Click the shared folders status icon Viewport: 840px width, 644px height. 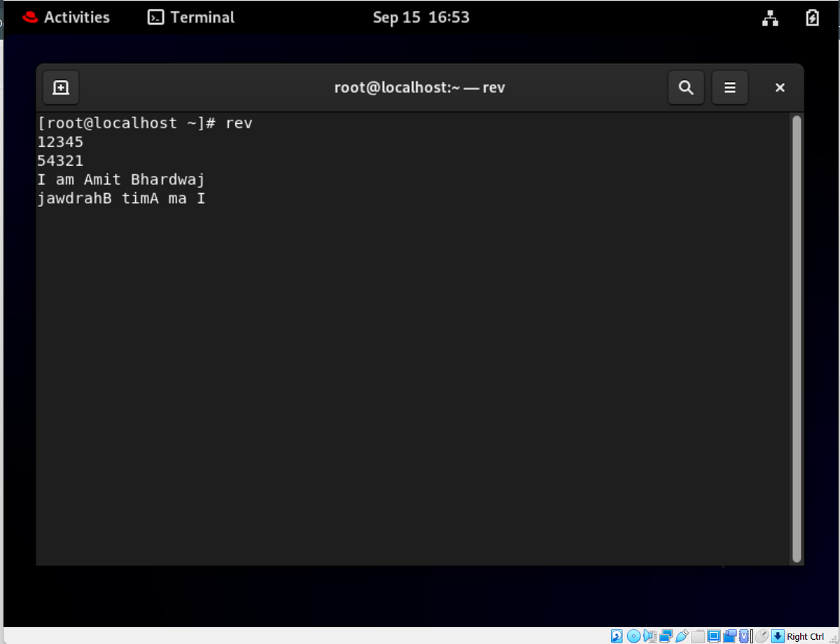point(697,636)
